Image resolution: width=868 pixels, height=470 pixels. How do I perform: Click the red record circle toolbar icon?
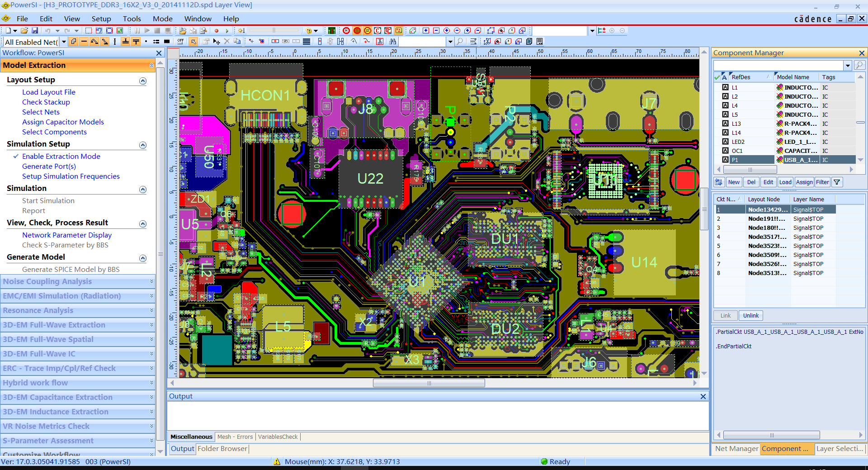click(x=217, y=31)
